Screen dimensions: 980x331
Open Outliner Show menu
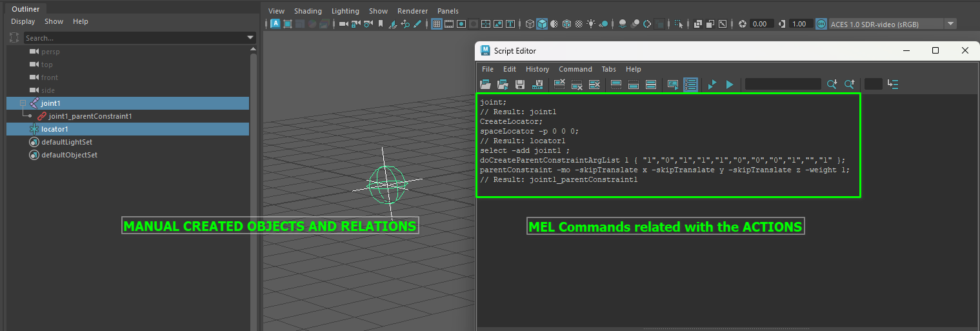[x=54, y=21]
